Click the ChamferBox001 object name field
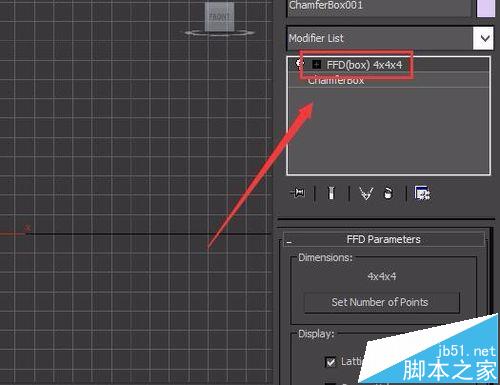 tap(379, 7)
